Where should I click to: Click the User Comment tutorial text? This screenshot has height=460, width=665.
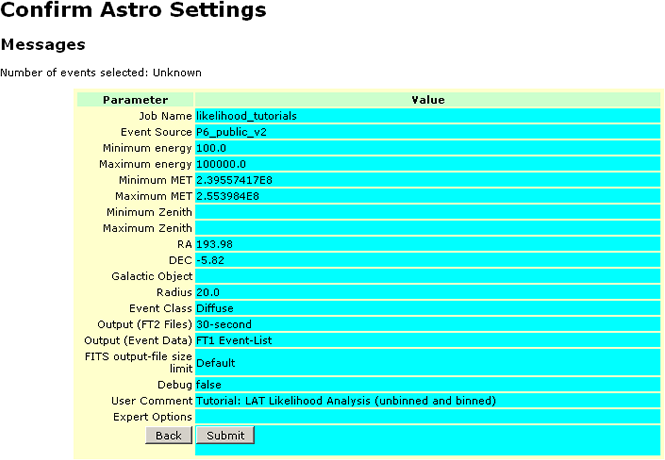[x=346, y=401]
